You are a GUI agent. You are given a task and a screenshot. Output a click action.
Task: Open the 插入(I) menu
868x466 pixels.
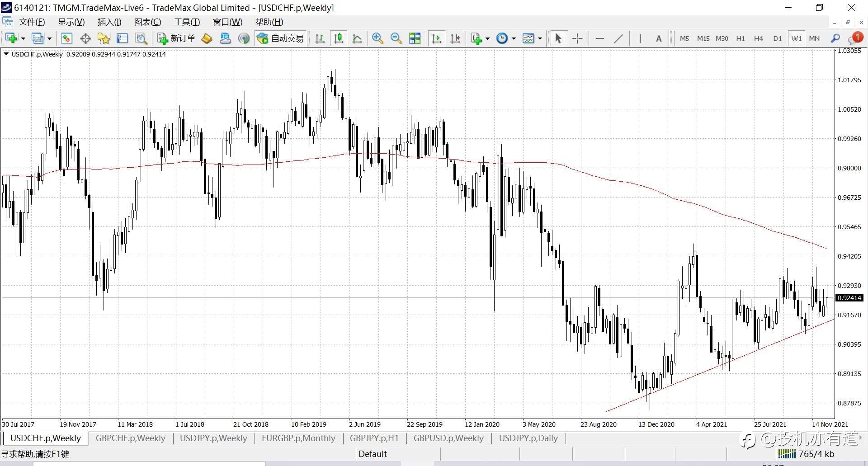point(109,22)
